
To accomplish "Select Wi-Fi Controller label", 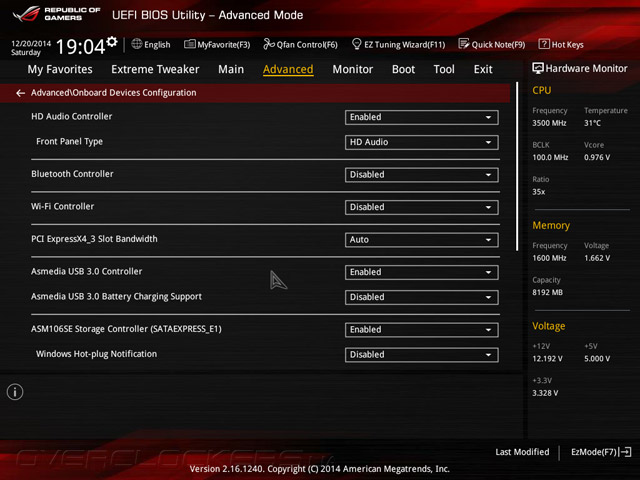I will pos(62,207).
